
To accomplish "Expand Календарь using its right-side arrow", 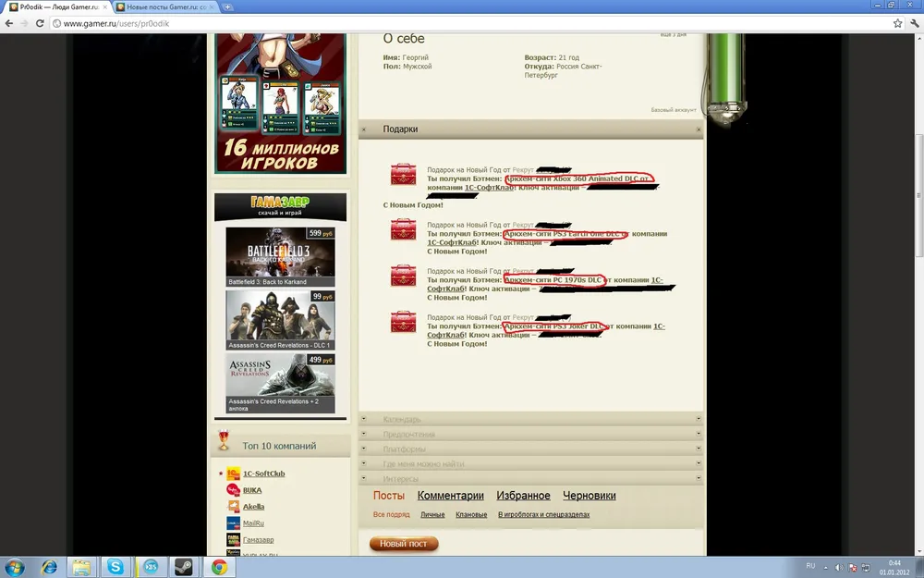I will tap(699, 419).
